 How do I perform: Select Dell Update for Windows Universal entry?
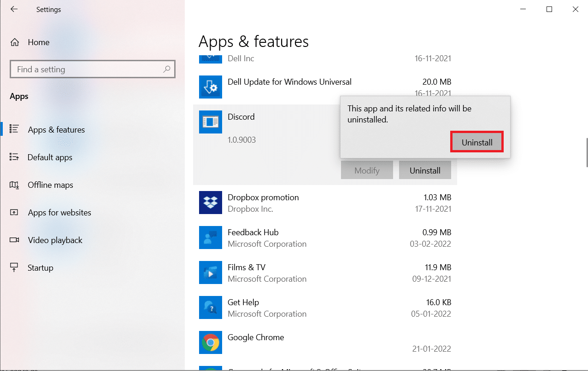point(325,87)
